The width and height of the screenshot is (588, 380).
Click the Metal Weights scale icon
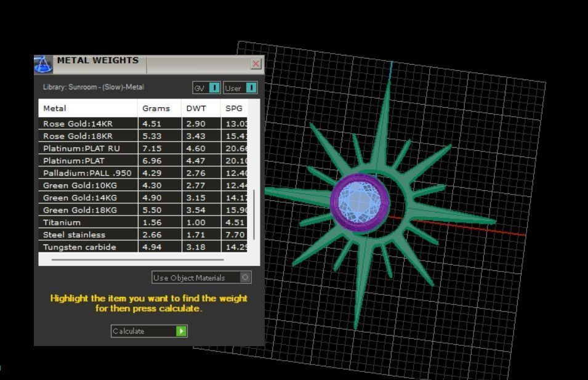43,64
